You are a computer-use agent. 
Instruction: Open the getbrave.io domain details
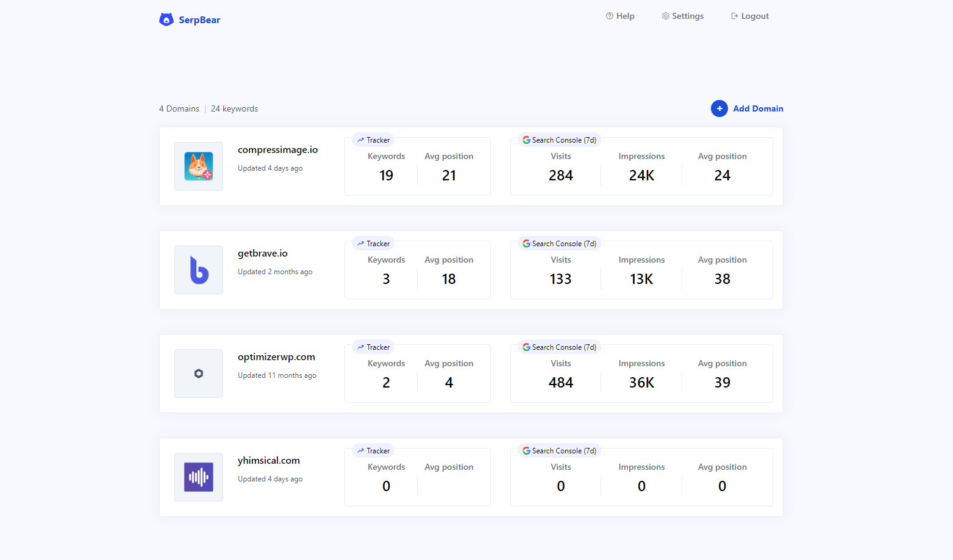[263, 253]
